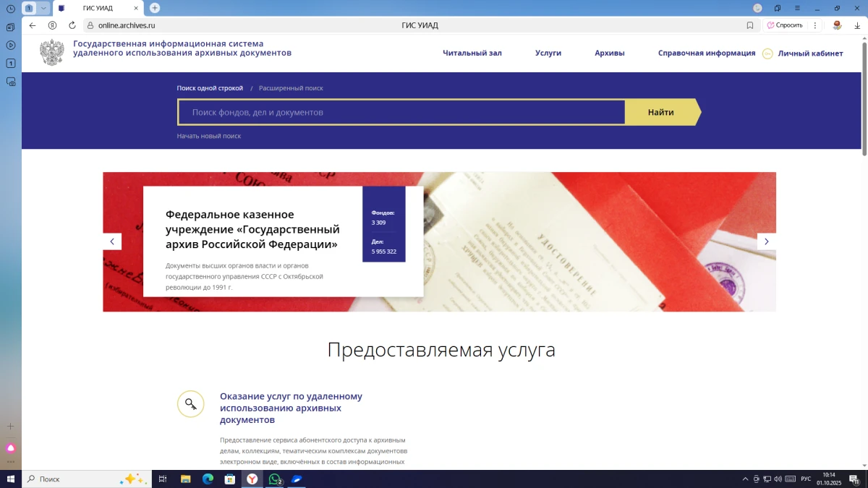This screenshot has width=868, height=488.
Task: Open three-dot menu next to Спросить
Action: pyautogui.click(x=815, y=25)
